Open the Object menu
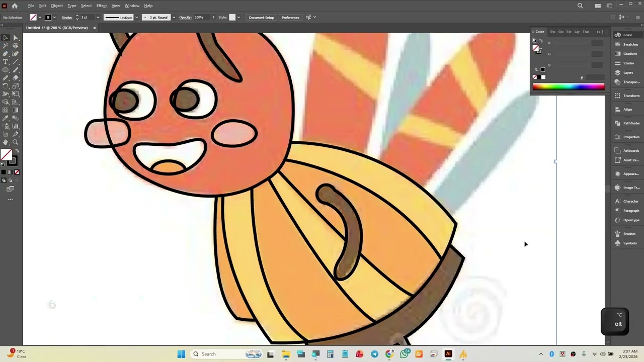Screen dimensions: 644x362 pyautogui.click(x=57, y=6)
